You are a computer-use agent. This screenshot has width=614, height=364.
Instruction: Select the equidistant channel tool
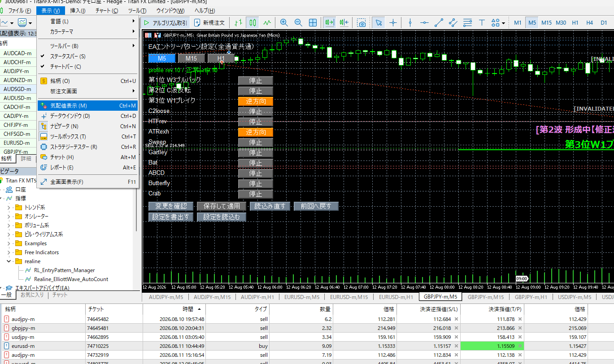tap(453, 22)
